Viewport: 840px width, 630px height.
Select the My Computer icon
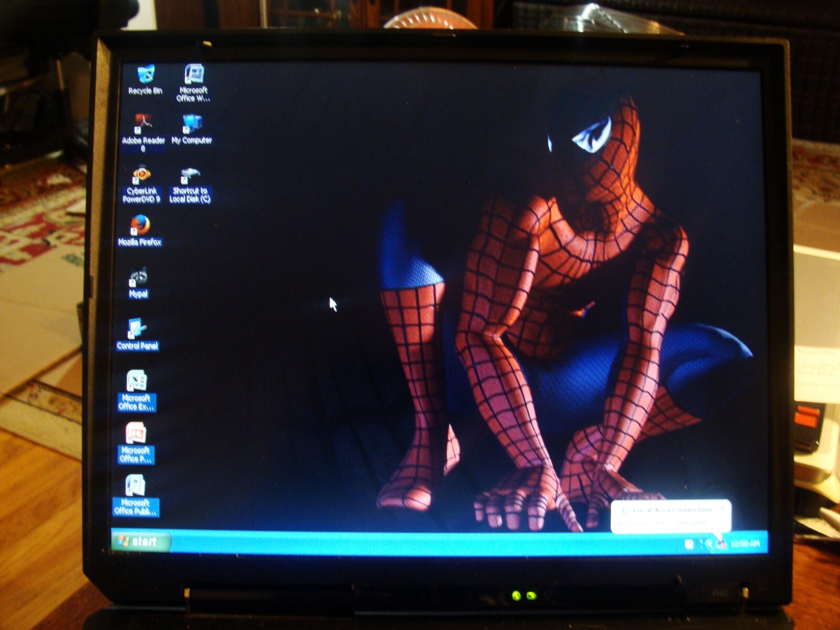click(x=192, y=129)
